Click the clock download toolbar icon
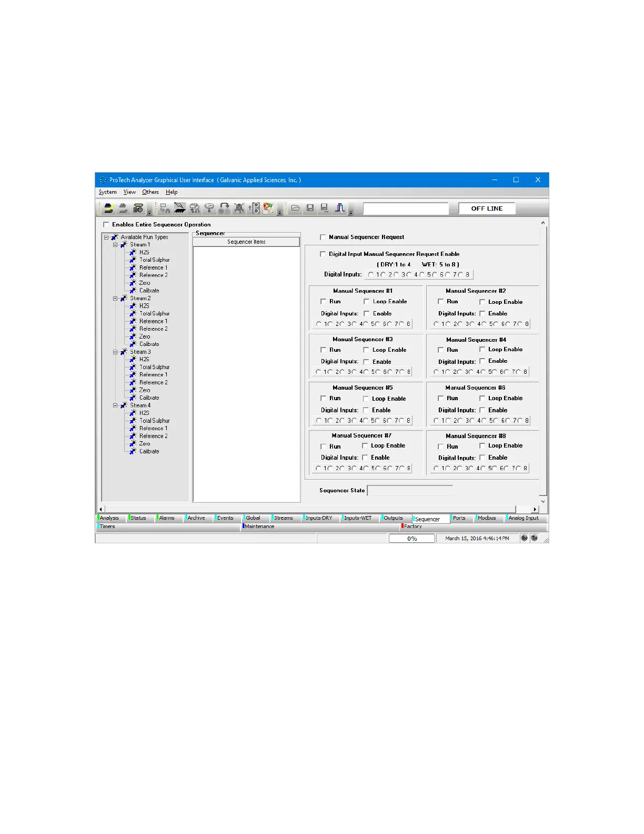The image size is (644, 834). pos(209,208)
